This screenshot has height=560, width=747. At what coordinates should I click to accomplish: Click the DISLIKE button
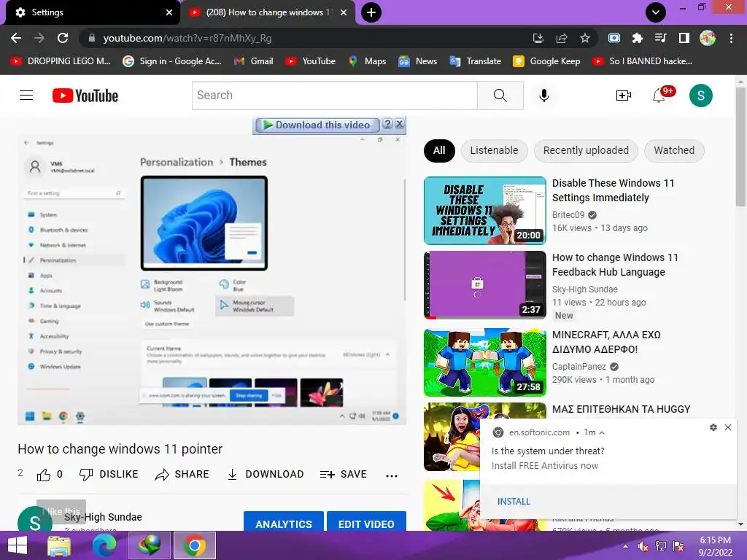click(109, 474)
